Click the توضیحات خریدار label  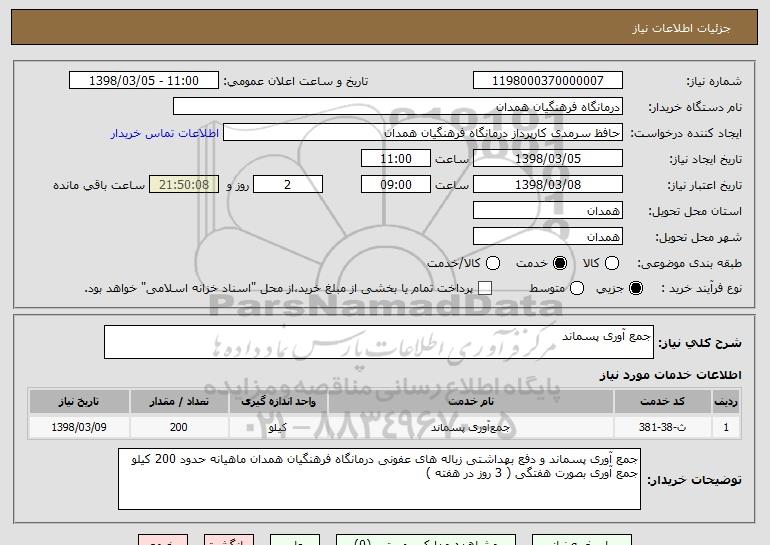pyautogui.click(x=694, y=480)
